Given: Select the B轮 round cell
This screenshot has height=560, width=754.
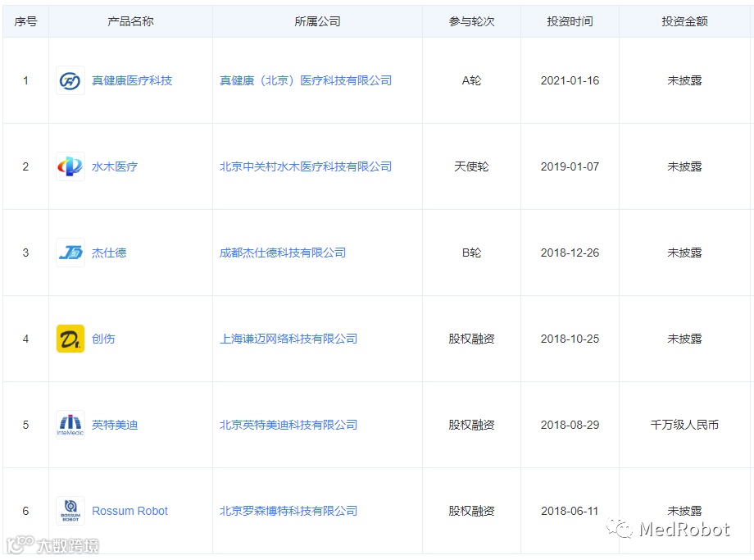Looking at the screenshot, I should 471,253.
